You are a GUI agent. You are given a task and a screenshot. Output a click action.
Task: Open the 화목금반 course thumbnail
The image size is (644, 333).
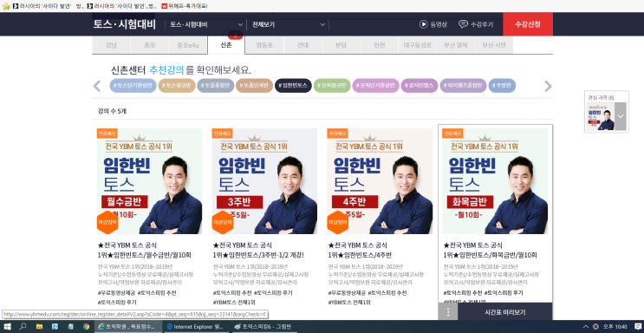click(x=495, y=181)
